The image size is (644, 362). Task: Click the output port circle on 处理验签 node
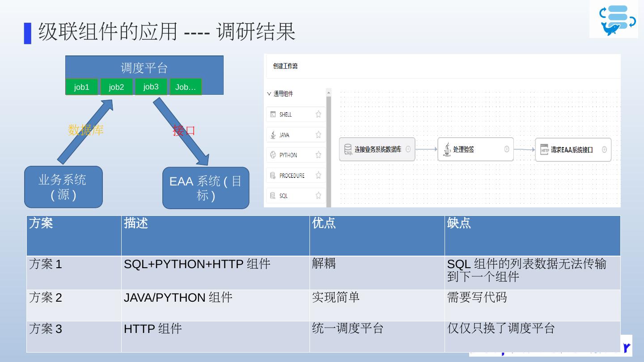click(507, 149)
